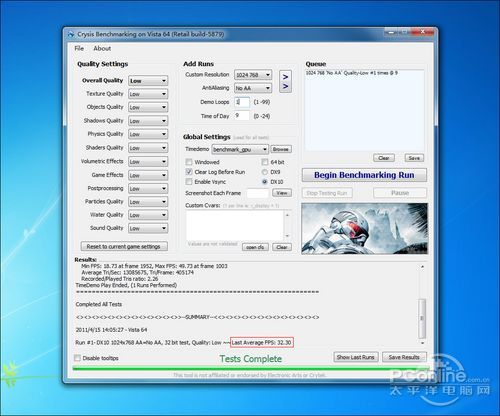
Task: Toggle Clear Log Before Run checkbox
Action: click(189, 172)
